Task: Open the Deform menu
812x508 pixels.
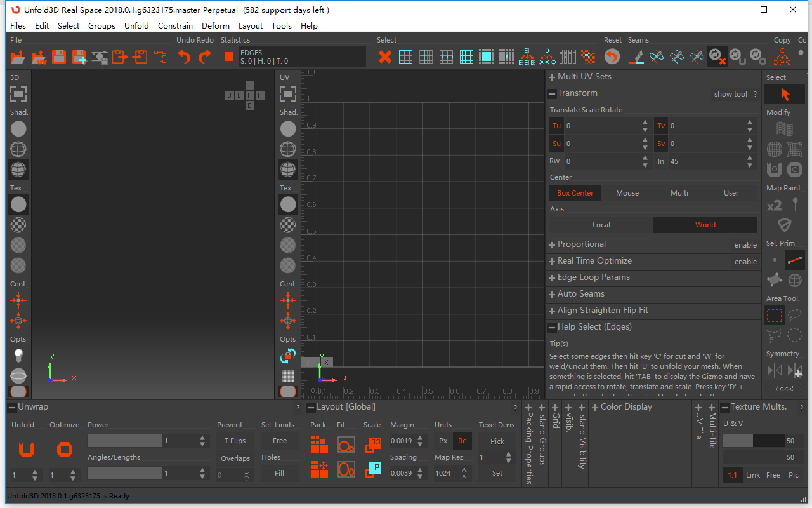Action: [216, 26]
